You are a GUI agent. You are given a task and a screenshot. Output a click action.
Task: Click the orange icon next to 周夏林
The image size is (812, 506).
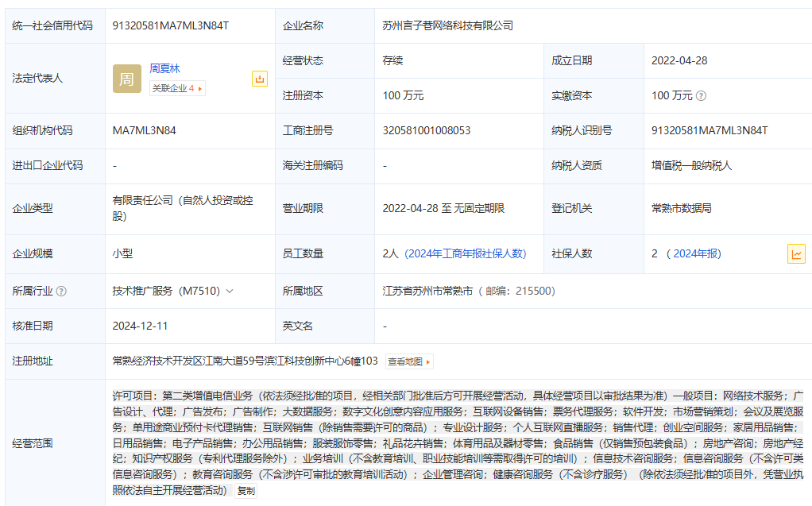[260, 79]
